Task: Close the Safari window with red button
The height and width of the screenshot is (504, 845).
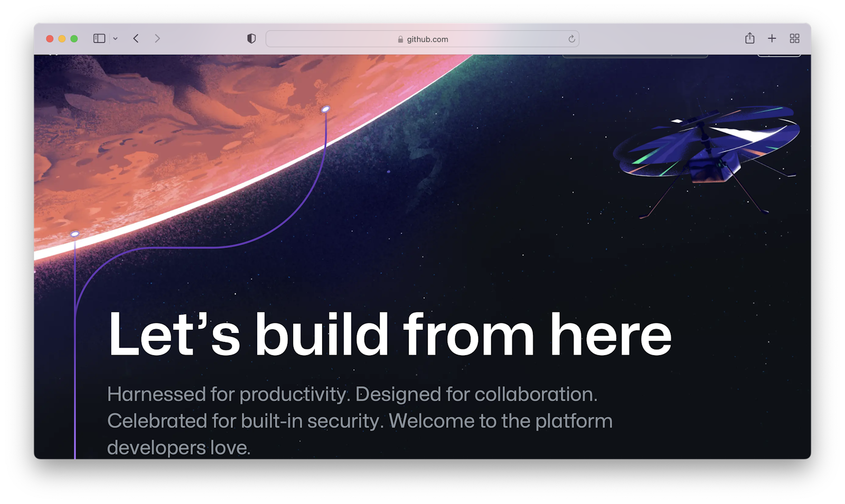Action: click(50, 39)
